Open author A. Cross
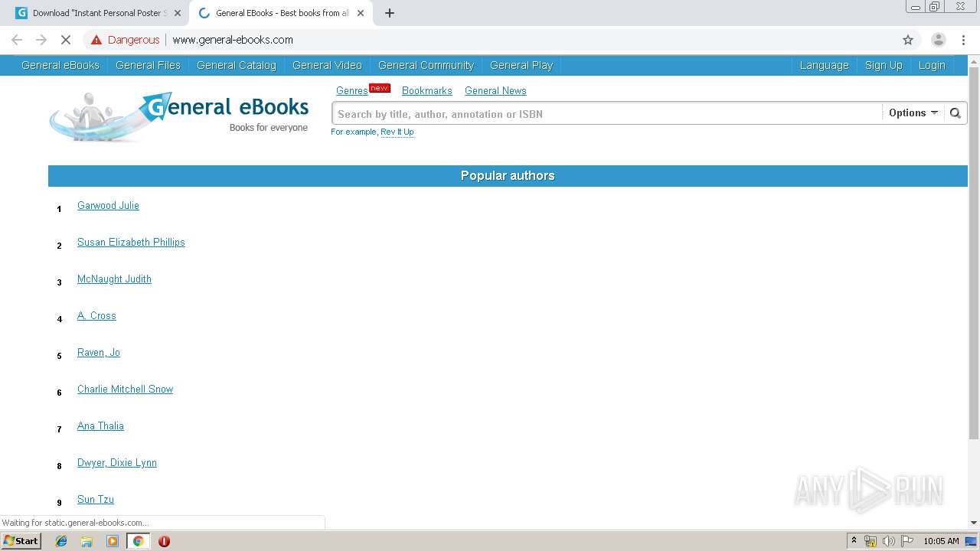980x551 pixels. [96, 315]
